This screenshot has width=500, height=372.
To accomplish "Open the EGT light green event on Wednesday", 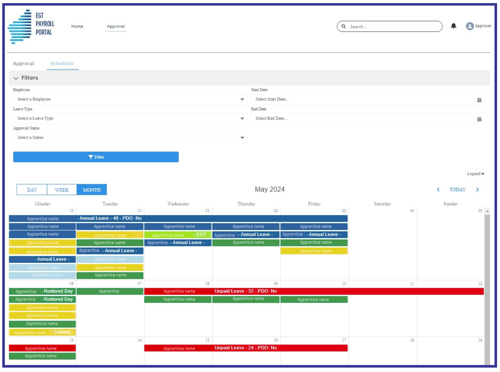I will (178, 235).
